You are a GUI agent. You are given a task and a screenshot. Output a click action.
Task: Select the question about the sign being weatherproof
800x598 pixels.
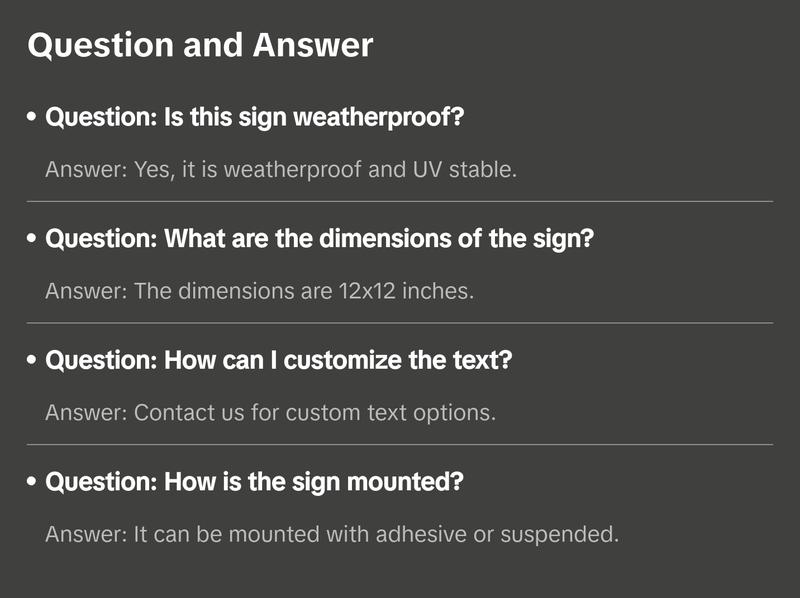tap(255, 117)
